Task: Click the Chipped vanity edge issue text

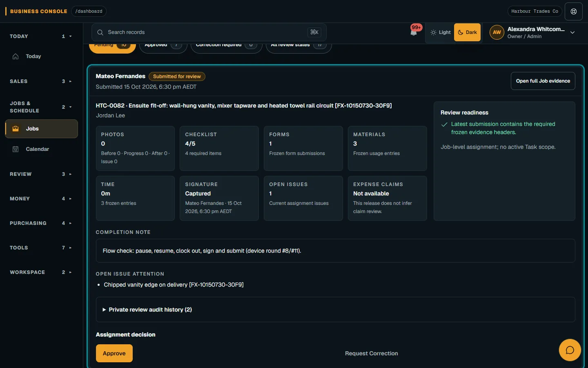Action: click(x=174, y=285)
